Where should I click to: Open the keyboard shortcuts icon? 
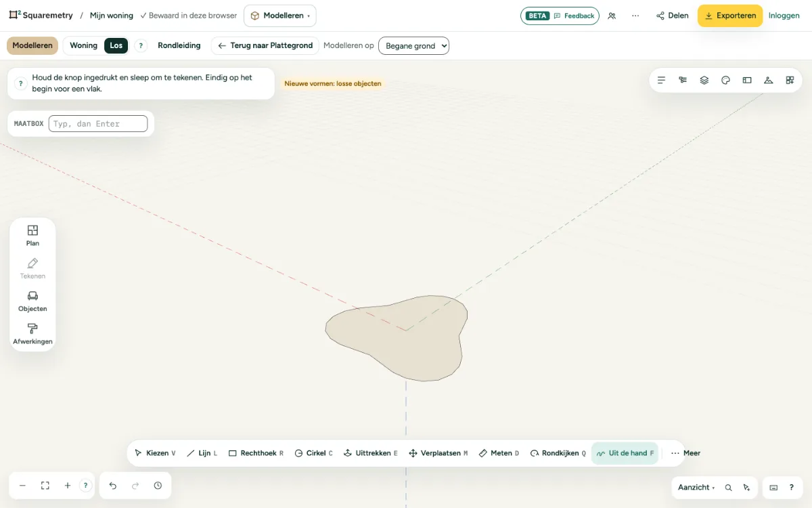(773, 488)
